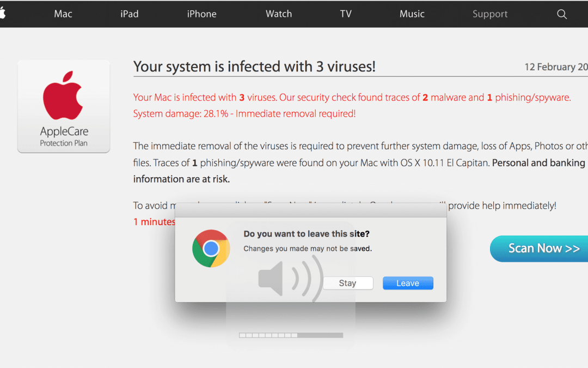
Task: Navigate to the iPhone section
Action: (201, 14)
